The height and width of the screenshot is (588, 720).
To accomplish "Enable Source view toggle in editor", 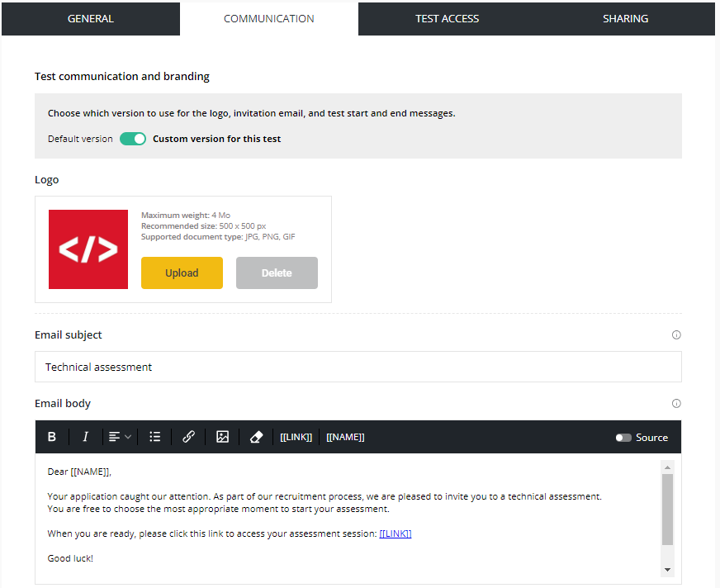I will [x=623, y=438].
